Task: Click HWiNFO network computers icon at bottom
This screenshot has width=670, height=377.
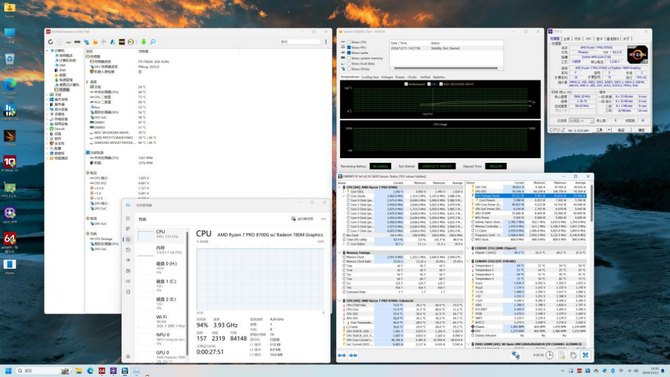Action: 516,355
